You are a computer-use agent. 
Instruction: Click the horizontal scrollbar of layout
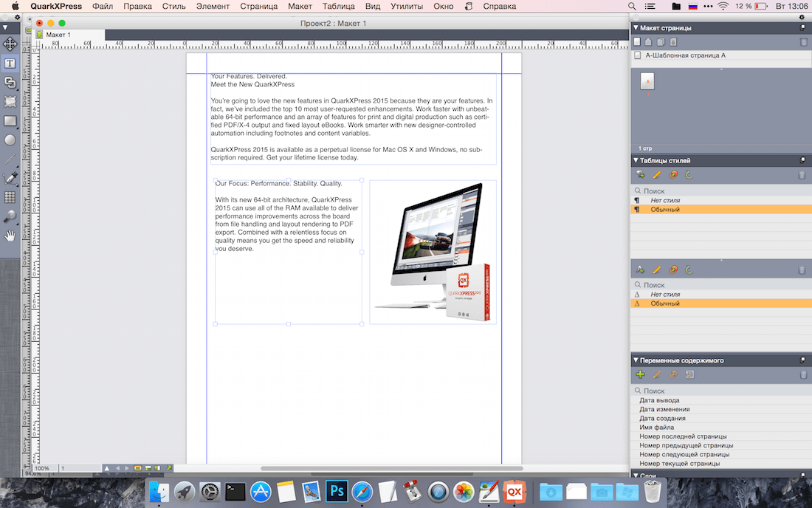(x=392, y=468)
